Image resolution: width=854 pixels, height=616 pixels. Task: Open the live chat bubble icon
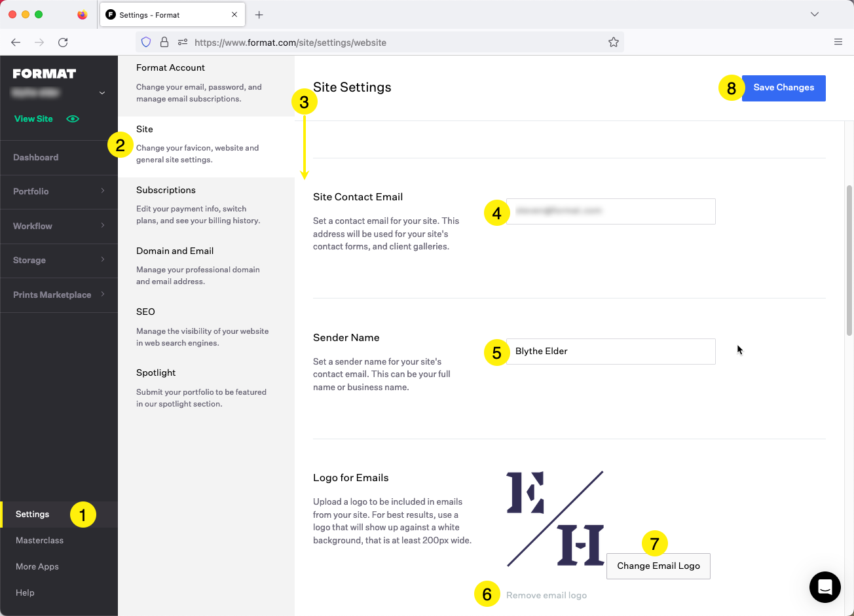click(x=825, y=587)
